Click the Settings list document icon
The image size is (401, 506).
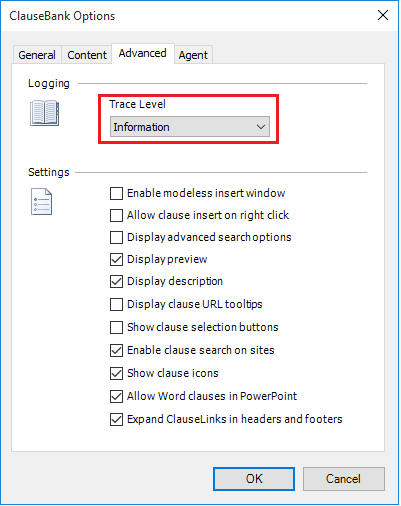coord(42,202)
